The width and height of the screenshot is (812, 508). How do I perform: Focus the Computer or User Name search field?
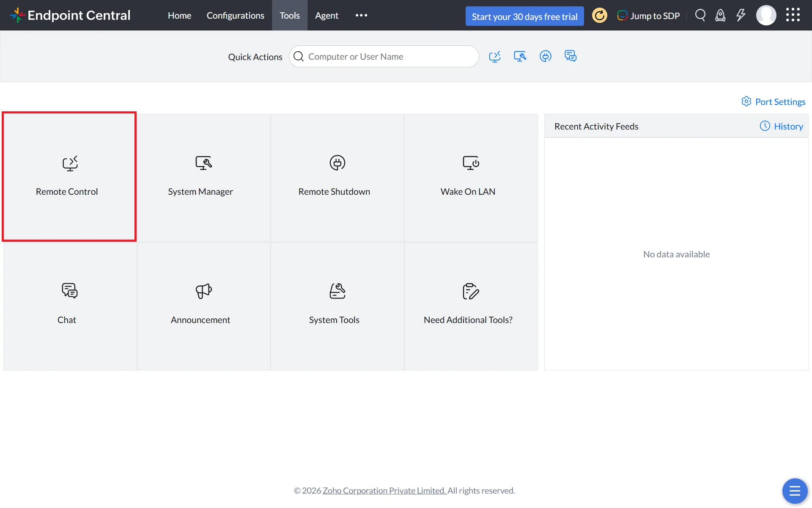(384, 56)
